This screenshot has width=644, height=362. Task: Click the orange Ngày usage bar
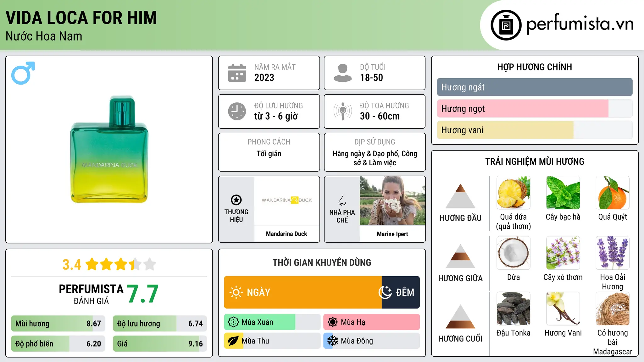[x=303, y=292]
